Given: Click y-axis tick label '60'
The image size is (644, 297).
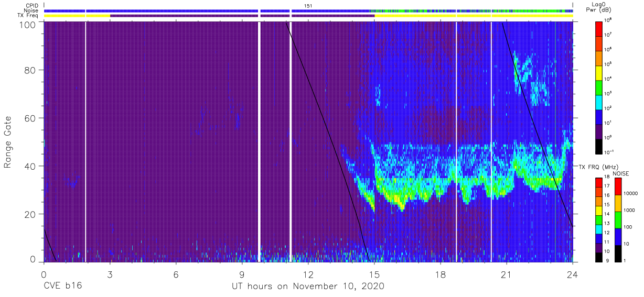Looking at the screenshot, I should pyautogui.click(x=30, y=118).
